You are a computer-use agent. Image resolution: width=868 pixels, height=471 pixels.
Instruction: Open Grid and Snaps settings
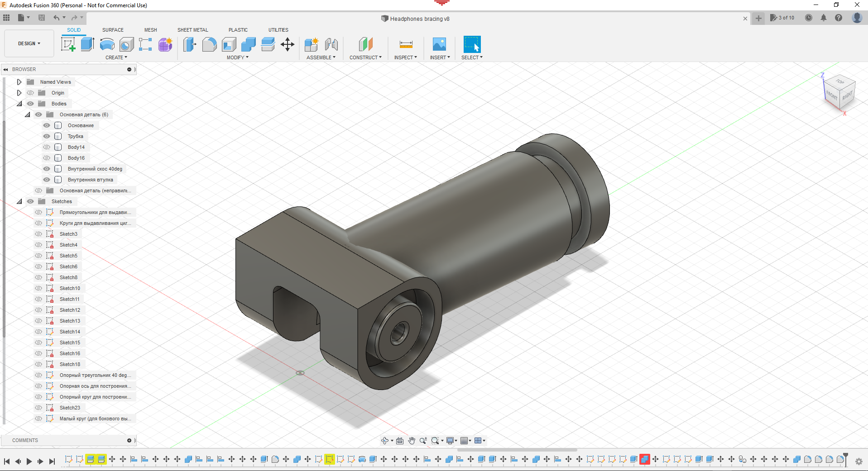click(465, 441)
